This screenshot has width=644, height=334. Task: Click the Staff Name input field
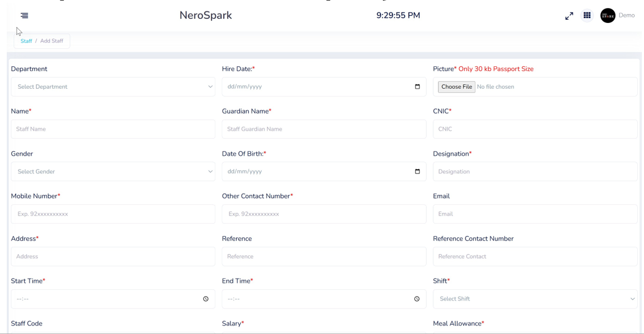click(x=113, y=129)
